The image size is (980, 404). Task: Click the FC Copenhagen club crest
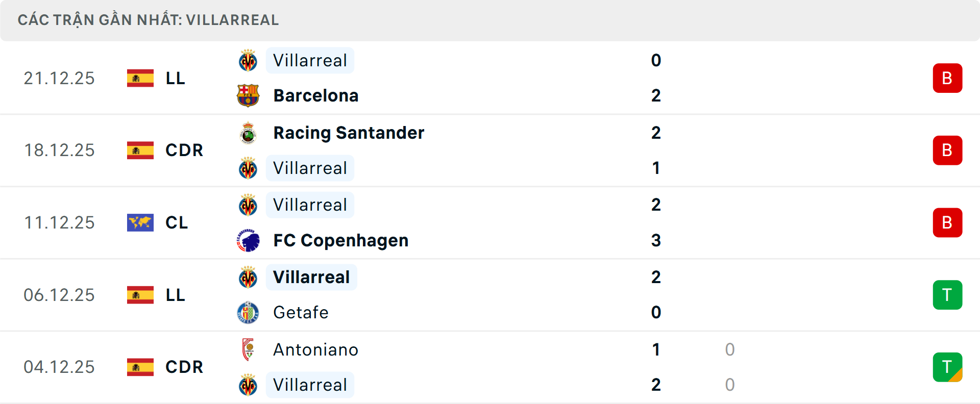coord(248,240)
